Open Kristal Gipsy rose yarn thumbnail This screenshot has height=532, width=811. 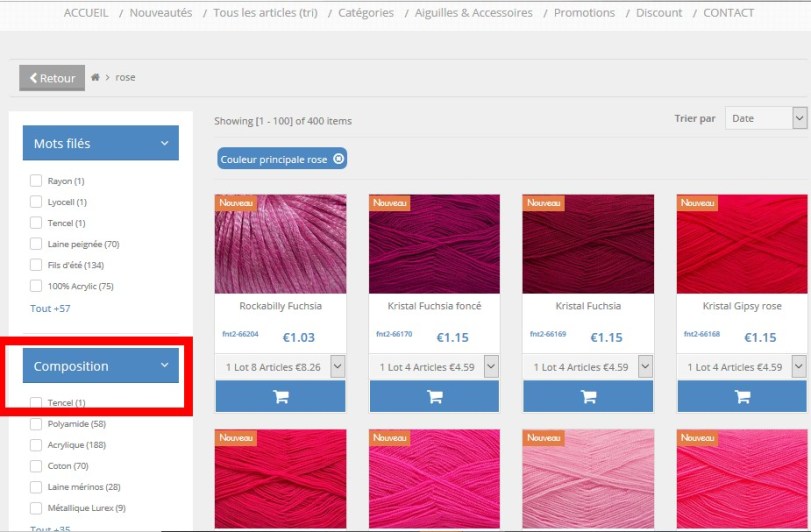click(x=742, y=244)
